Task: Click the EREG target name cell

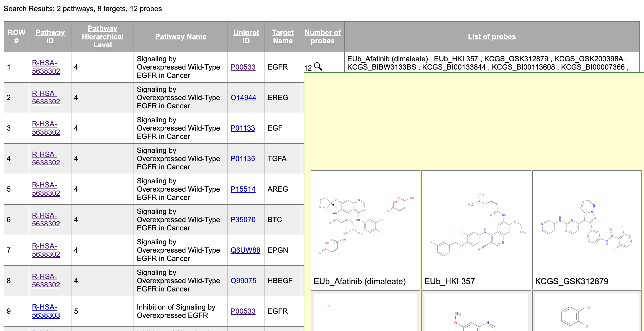Action: click(x=283, y=97)
